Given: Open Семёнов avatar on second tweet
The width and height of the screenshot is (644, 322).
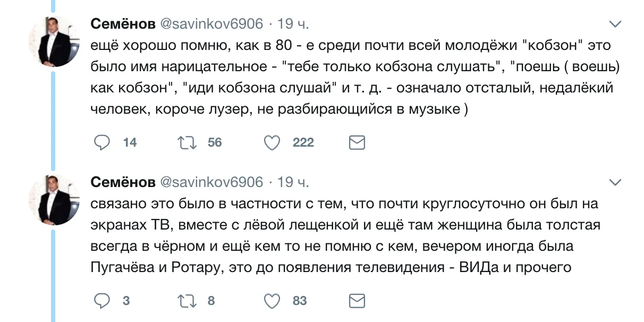Looking at the screenshot, I should pos(53,198).
